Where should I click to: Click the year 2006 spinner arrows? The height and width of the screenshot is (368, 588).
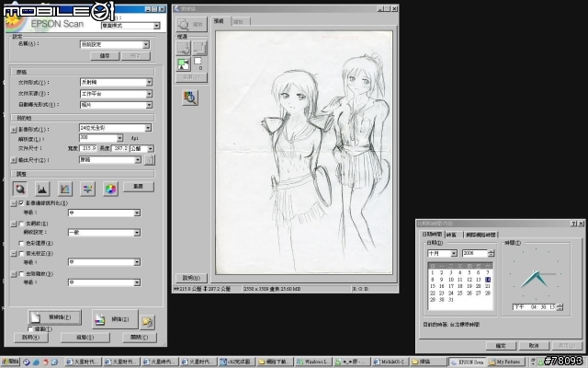coord(492,254)
